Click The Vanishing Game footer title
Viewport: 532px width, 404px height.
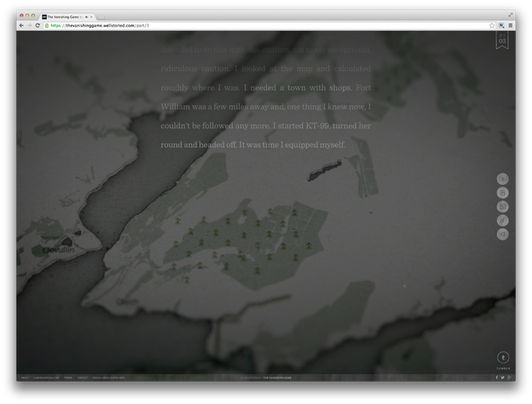tap(277, 378)
